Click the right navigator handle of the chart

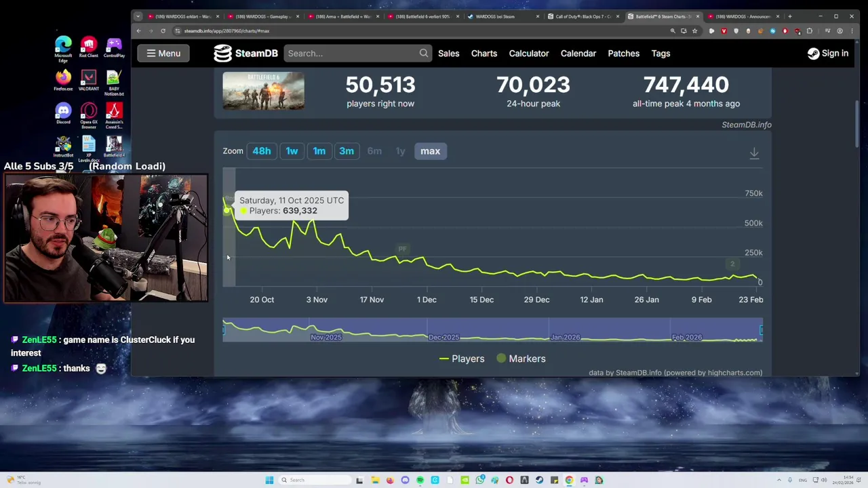click(761, 330)
